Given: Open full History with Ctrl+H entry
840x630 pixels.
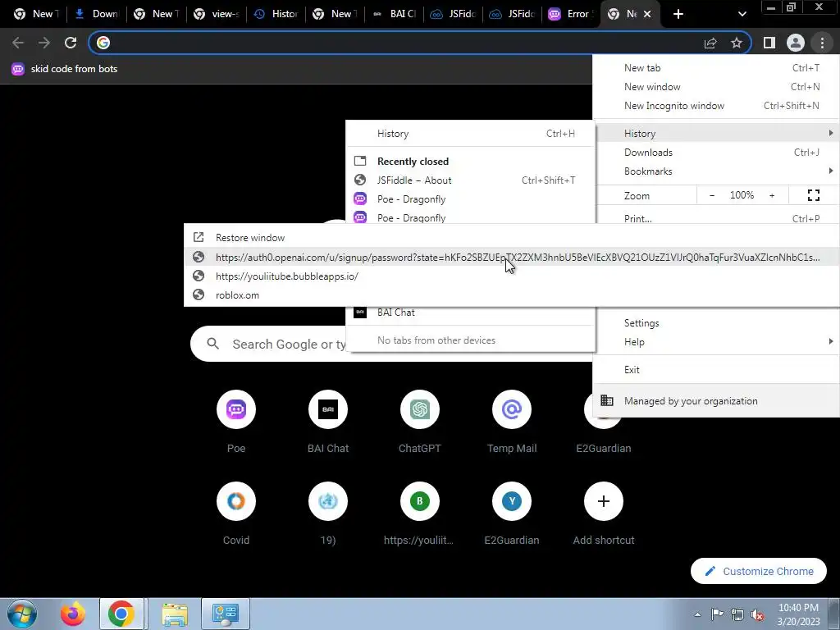Looking at the screenshot, I should pyautogui.click(x=470, y=134).
